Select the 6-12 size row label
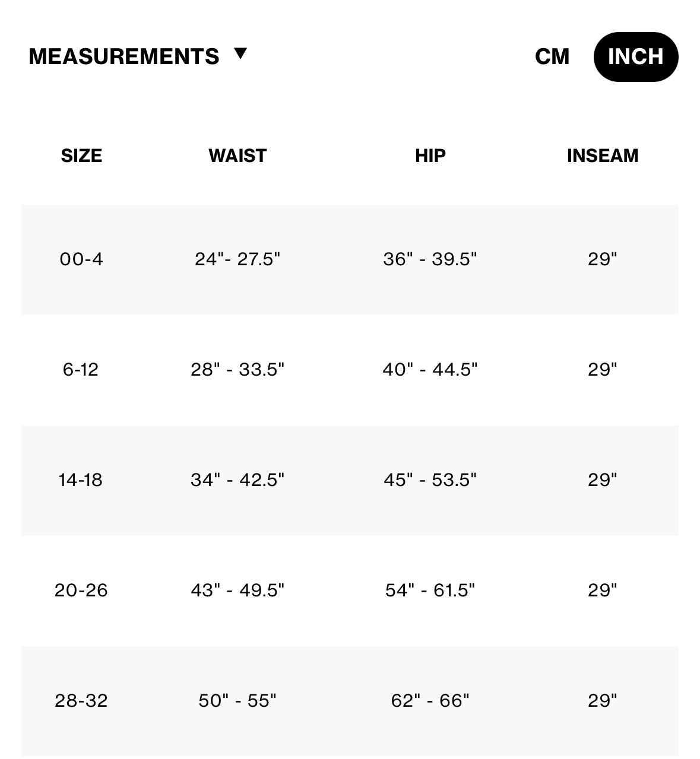 coord(81,370)
